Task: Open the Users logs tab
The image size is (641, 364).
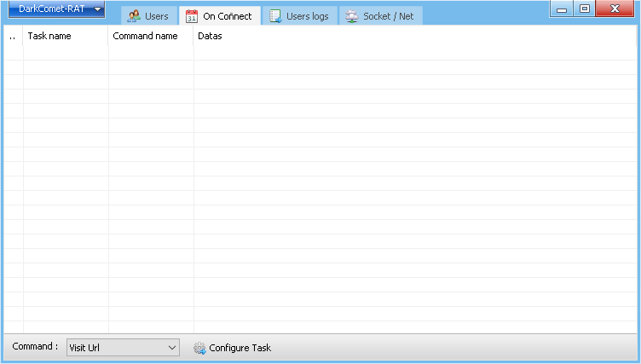Action: coord(299,16)
